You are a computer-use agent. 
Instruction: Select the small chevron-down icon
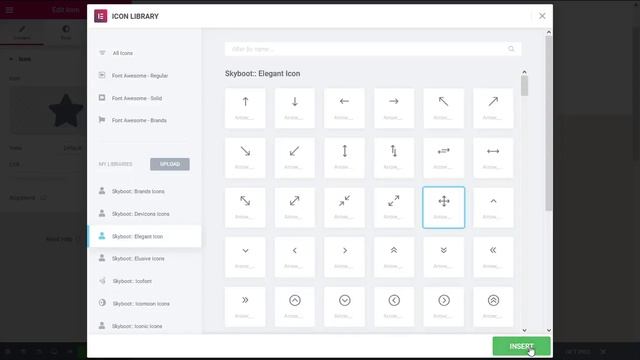(245, 258)
